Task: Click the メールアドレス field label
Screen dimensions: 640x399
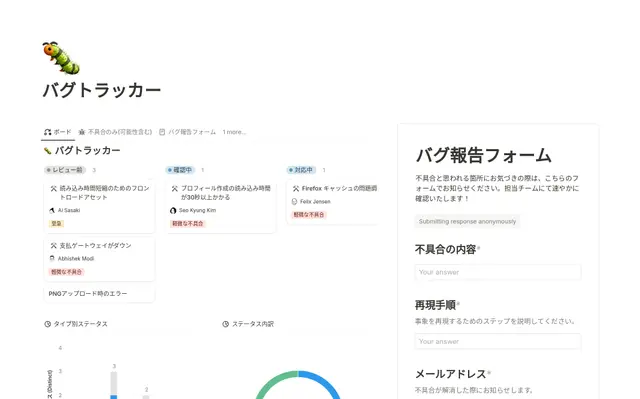Action: coord(451,374)
